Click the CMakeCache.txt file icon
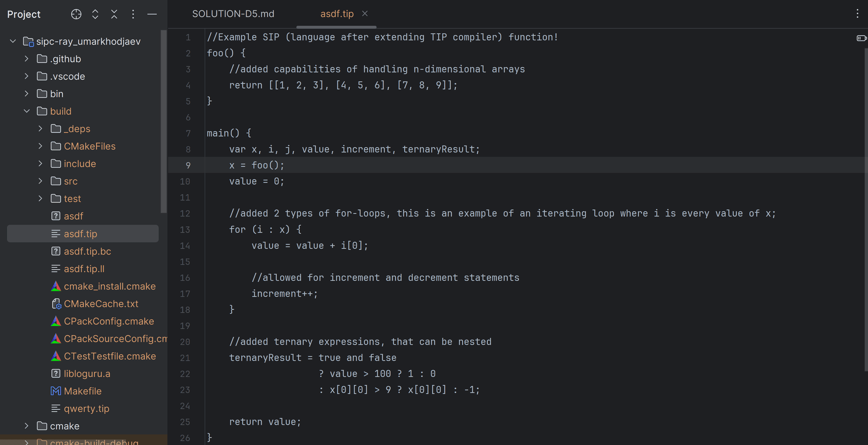Image resolution: width=868 pixels, height=445 pixels. coord(56,304)
